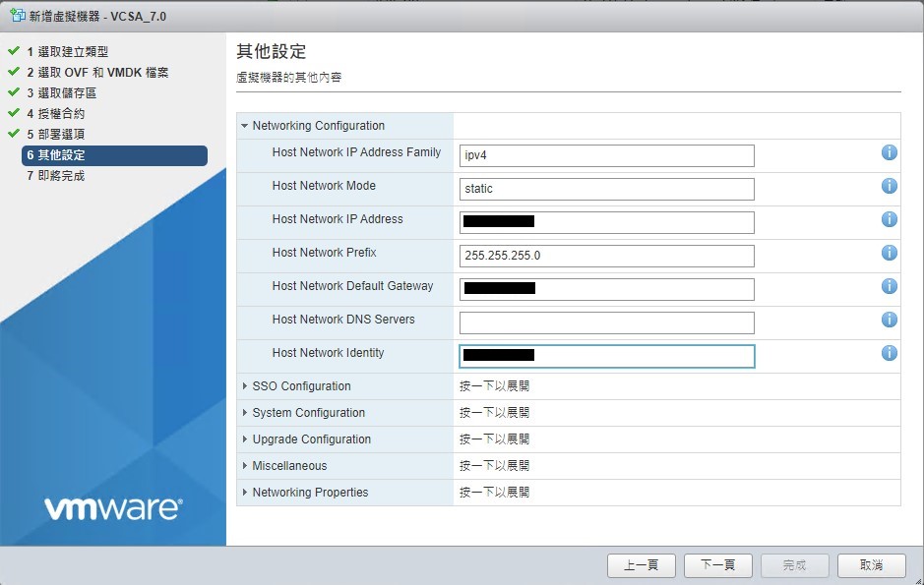Collapse the Networking Configuration section
924x585 pixels.
coord(245,126)
